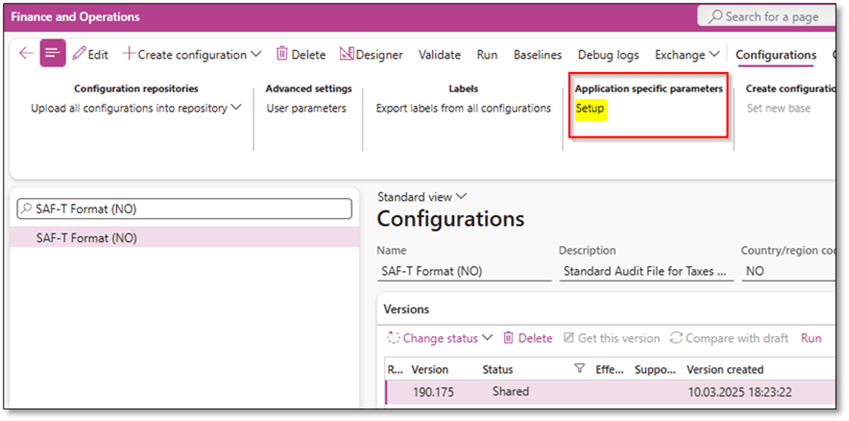The height and width of the screenshot is (421, 849).
Task: Click the Delete trash icon in toolbar
Action: click(283, 54)
